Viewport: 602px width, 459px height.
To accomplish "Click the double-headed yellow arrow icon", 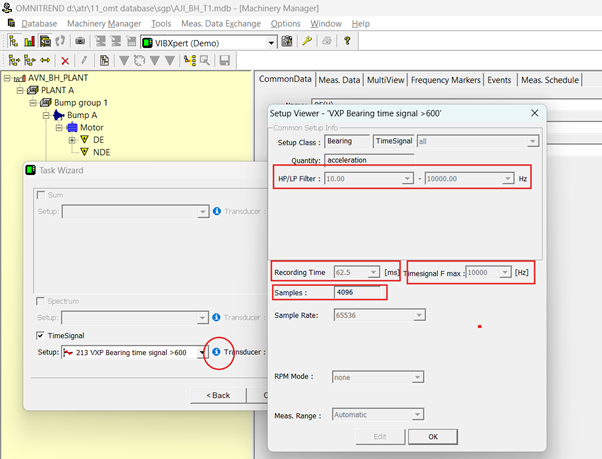I will pos(45,61).
